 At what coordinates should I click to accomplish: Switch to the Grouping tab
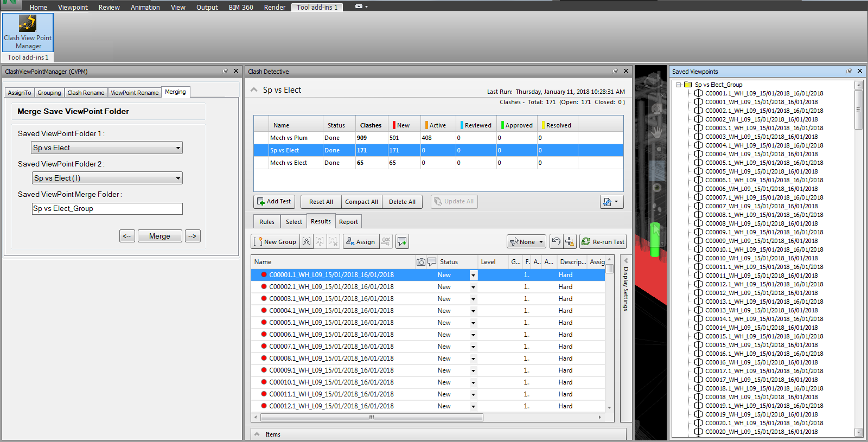pos(49,93)
